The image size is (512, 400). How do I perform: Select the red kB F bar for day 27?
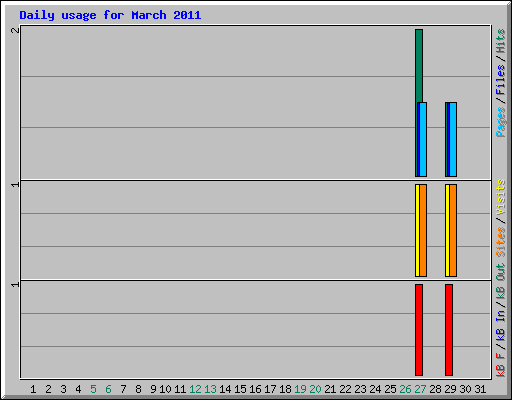click(419, 330)
